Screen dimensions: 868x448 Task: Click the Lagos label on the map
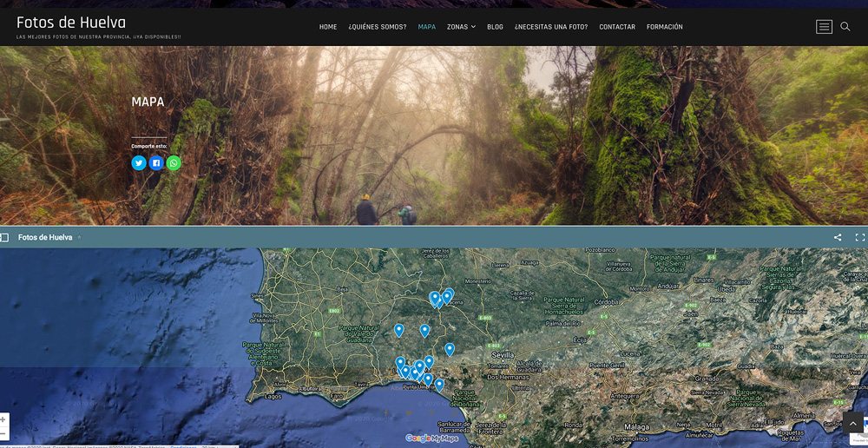[273, 397]
